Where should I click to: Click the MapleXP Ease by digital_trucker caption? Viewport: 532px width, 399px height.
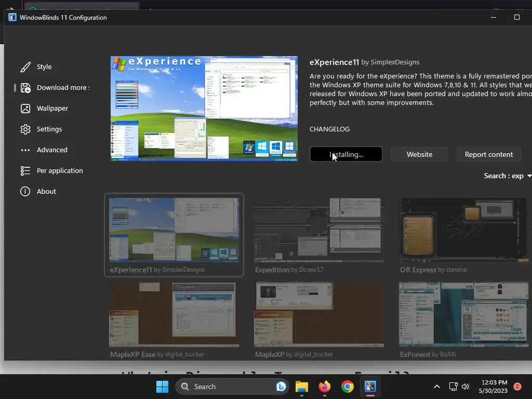[x=157, y=354]
